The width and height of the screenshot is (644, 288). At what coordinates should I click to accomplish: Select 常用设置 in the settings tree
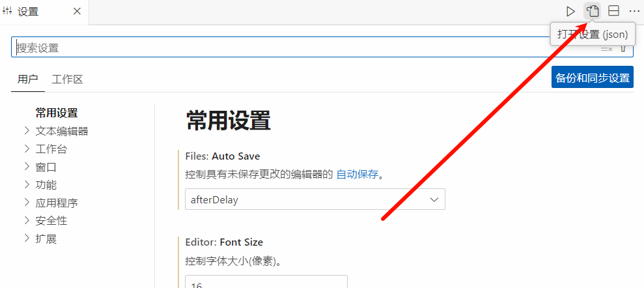tap(57, 113)
